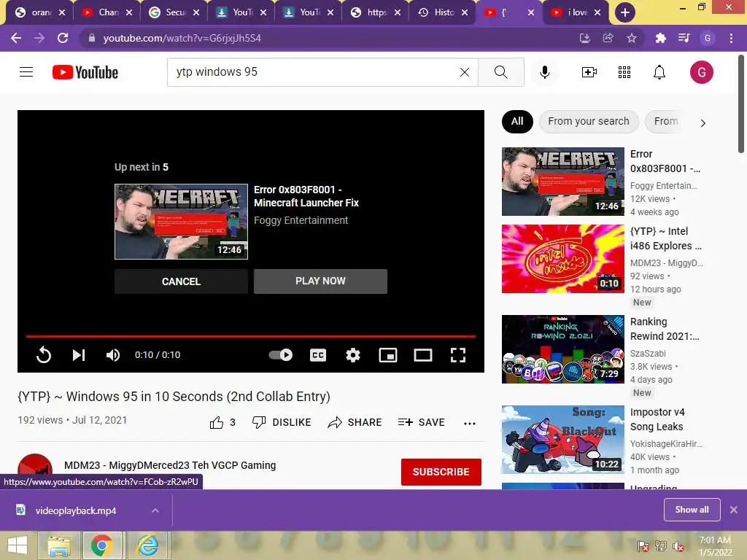Image resolution: width=747 pixels, height=560 pixels.
Task: Show more chips with the right chevron
Action: click(x=703, y=122)
